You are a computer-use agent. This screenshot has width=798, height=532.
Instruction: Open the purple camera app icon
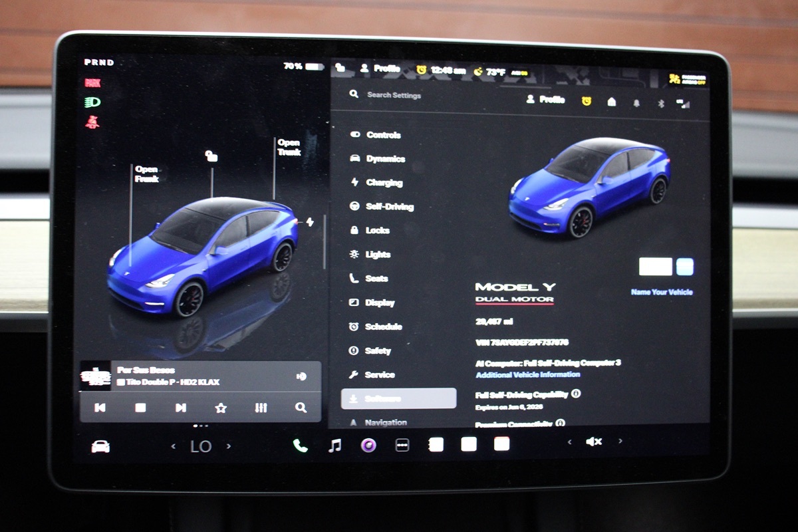tap(368, 445)
